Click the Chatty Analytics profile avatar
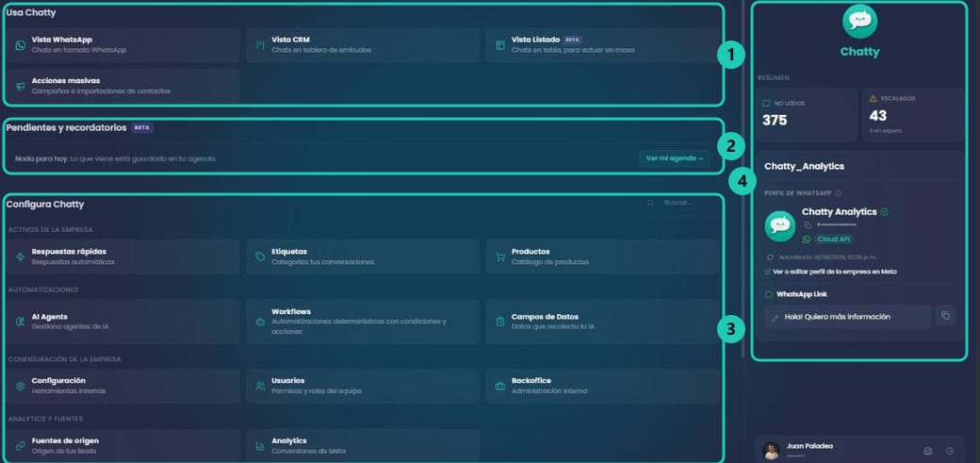This screenshot has height=463, width=980. click(780, 226)
